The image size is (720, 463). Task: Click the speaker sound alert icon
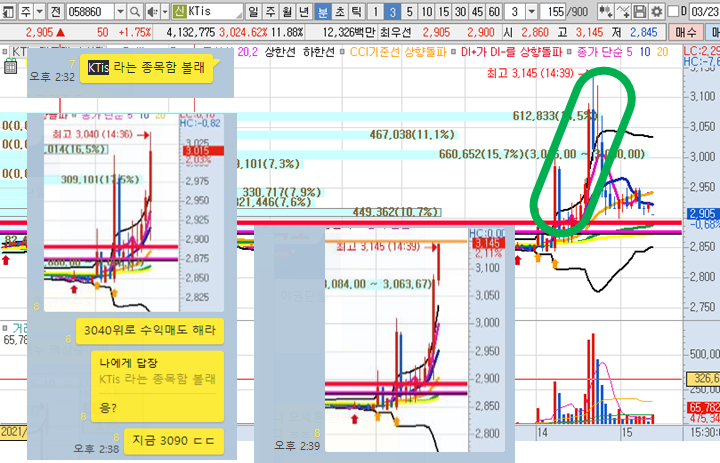152,11
